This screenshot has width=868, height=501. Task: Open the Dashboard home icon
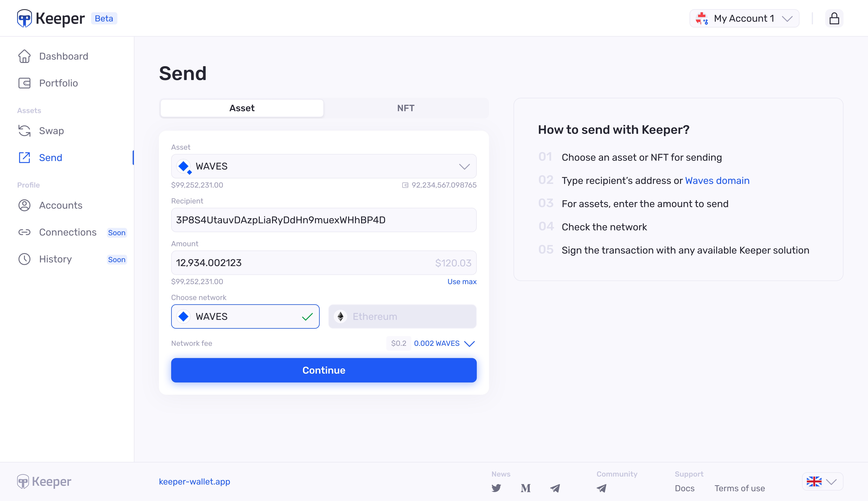[x=24, y=56]
